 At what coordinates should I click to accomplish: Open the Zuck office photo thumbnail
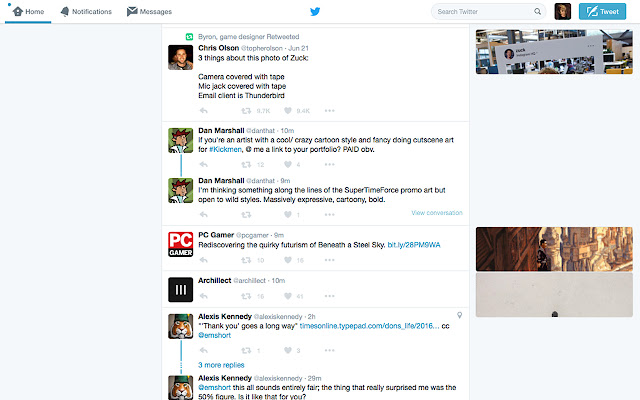click(554, 51)
